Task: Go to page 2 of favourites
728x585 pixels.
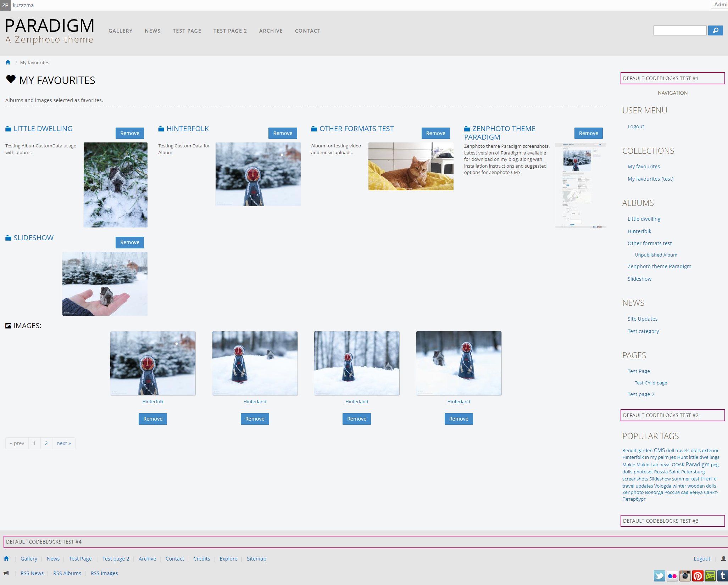Action: 46,443
